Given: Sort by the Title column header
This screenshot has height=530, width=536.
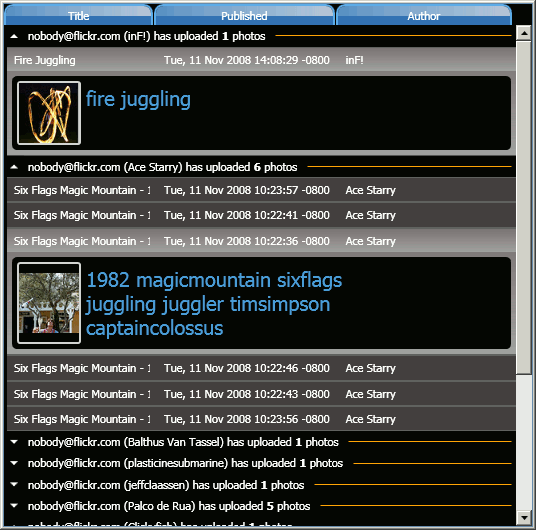Looking at the screenshot, I should coord(78,15).
